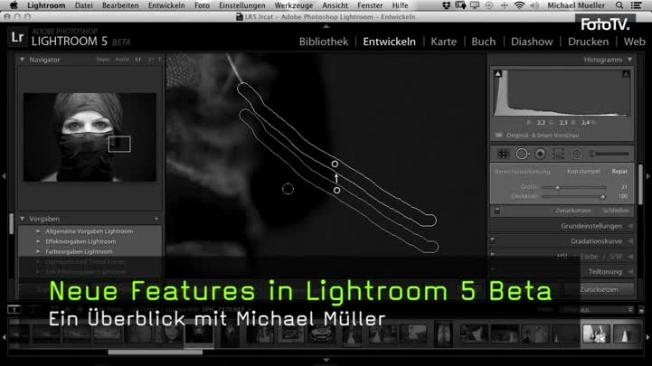Screen dimensions: 652x366
Task: Expand Farbvorgaben Lightroom folder
Action: (38, 252)
